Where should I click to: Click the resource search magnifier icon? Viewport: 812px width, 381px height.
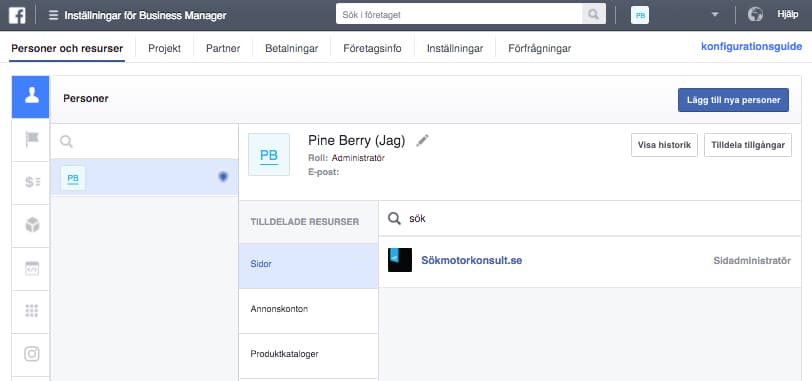[395, 218]
